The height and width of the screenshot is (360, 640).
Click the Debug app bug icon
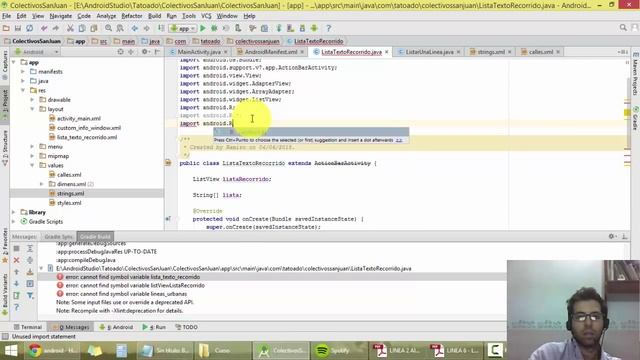tap(214, 28)
